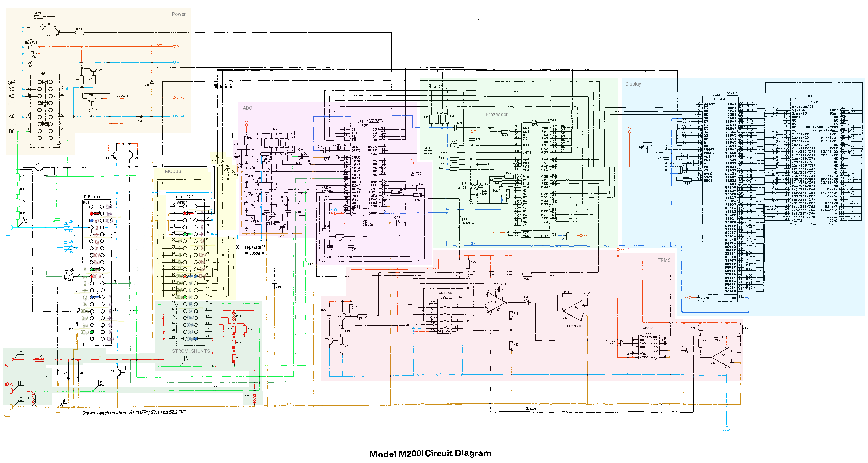The height and width of the screenshot is (463, 868).
Task: Click the 'V32' diode label
Action: [418, 173]
